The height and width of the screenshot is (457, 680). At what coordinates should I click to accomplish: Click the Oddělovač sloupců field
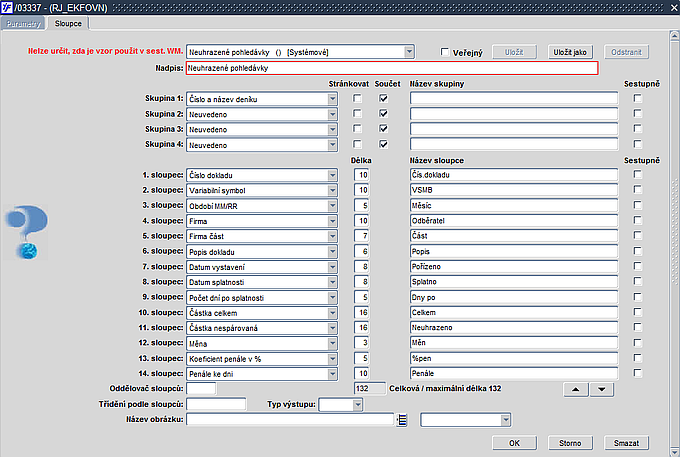[201, 388]
